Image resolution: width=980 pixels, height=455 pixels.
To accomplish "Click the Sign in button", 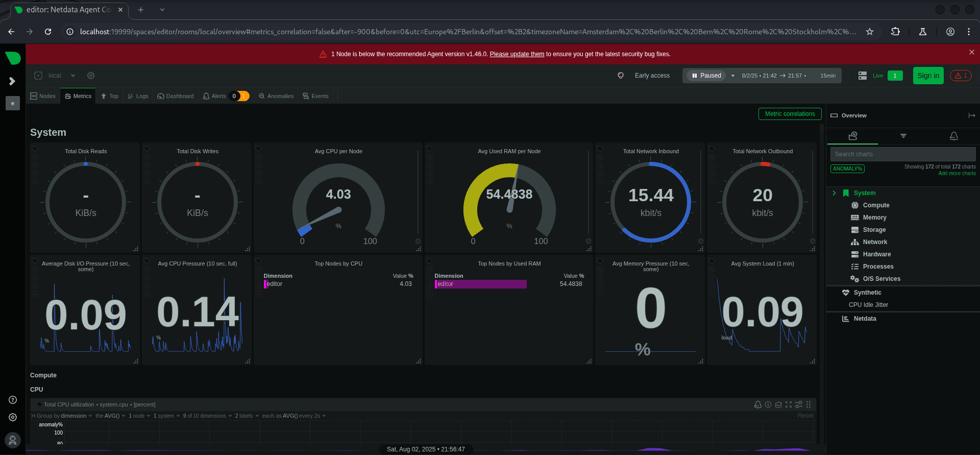I will tap(928, 76).
